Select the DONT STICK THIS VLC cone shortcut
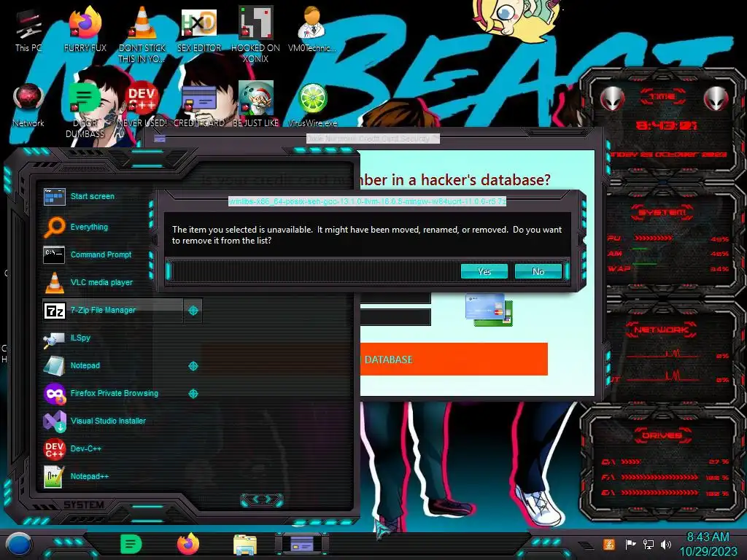This screenshot has height=560, width=747. click(142, 36)
